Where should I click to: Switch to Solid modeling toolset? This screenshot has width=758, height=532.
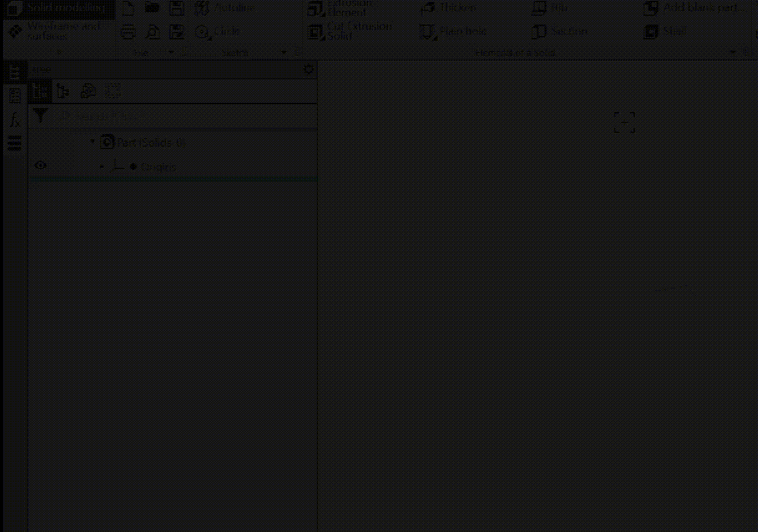point(58,9)
